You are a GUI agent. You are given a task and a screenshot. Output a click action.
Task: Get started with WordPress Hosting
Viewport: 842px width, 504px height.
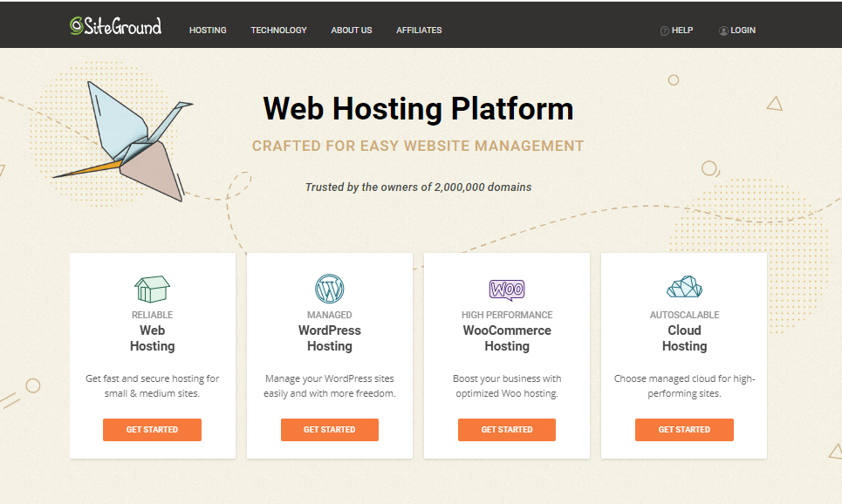click(330, 430)
